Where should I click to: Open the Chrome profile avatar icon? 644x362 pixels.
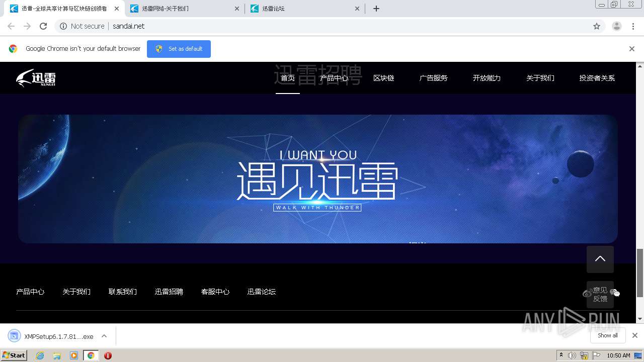pos(617,26)
